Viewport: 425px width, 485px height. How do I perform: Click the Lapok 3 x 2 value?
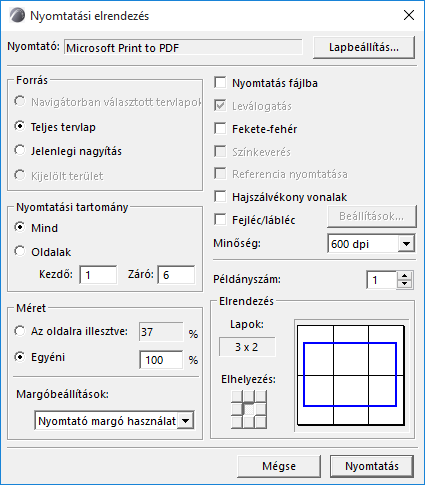pos(247,347)
